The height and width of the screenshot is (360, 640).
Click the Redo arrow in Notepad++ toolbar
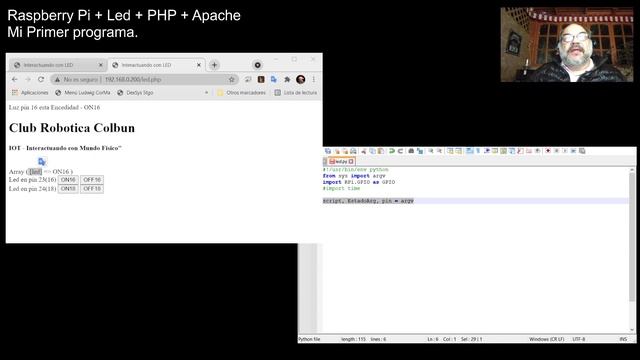[x=400, y=151]
